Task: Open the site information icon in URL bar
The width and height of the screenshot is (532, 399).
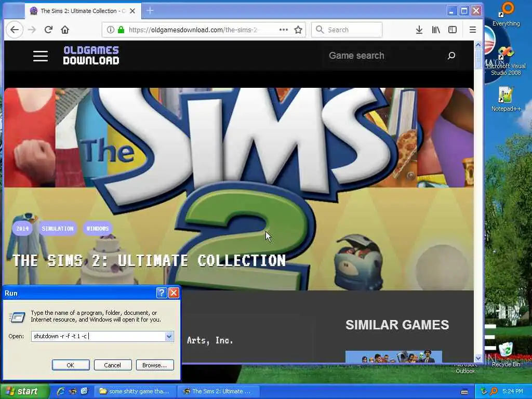Action: point(110,30)
